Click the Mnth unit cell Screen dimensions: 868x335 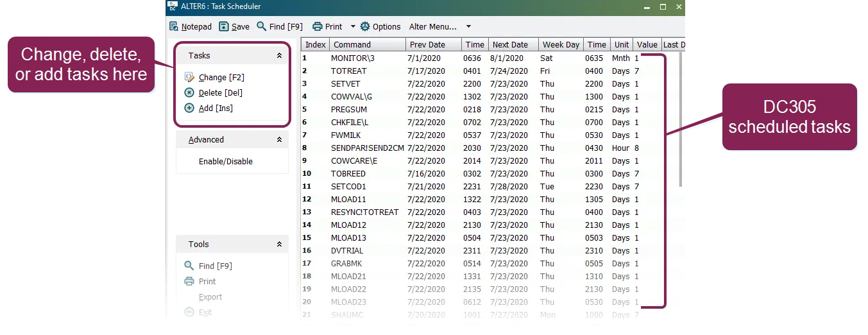(621, 58)
